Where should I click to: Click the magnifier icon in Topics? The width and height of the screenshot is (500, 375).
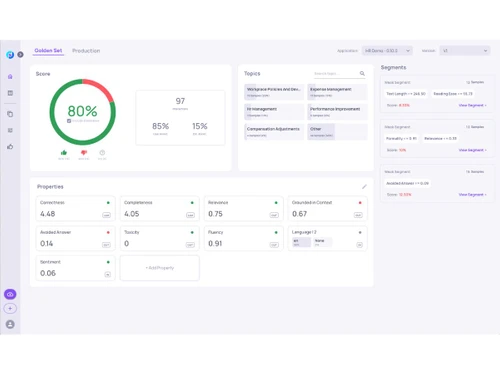click(362, 73)
